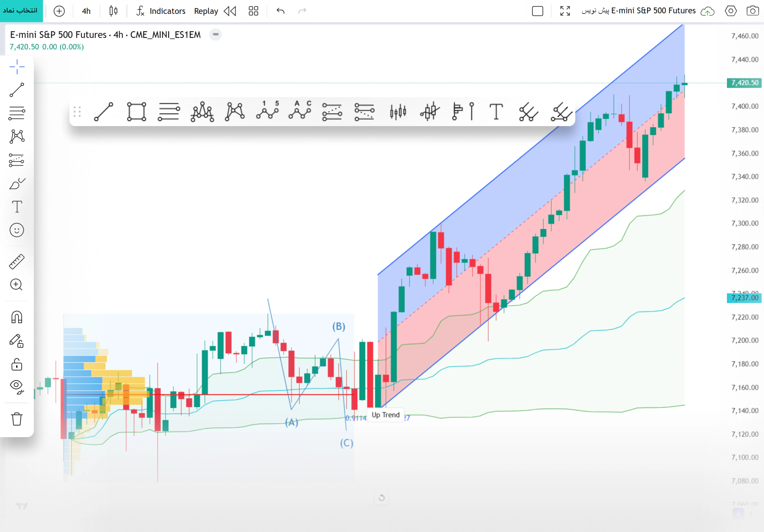Pick the head and shoulders pattern tool
This screenshot has width=764, height=532.
click(x=202, y=112)
